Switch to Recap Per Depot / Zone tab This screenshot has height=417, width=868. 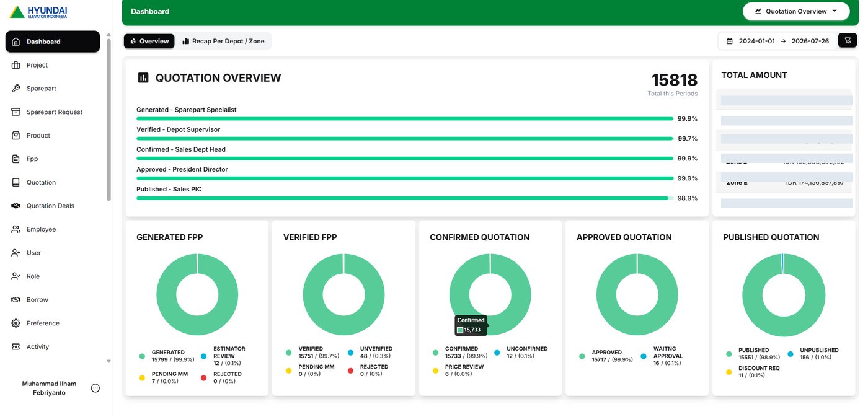tap(223, 41)
